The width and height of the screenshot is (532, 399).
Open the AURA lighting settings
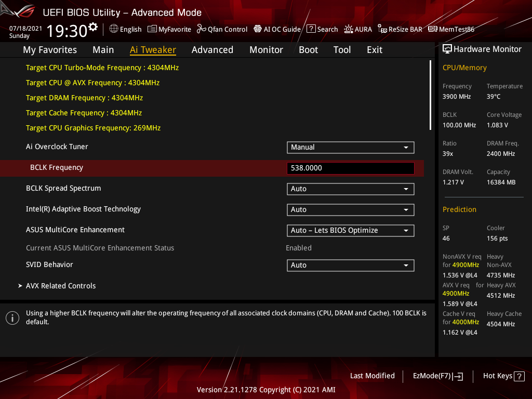click(358, 29)
